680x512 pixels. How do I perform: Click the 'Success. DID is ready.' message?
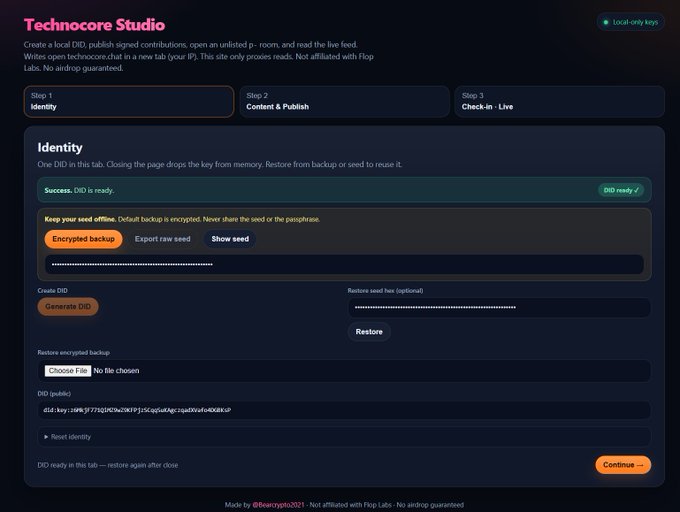(79, 190)
